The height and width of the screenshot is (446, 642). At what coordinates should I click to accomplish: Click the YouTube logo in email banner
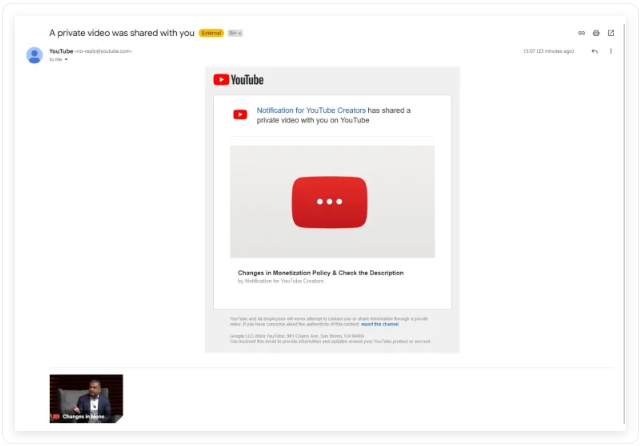[x=238, y=80]
